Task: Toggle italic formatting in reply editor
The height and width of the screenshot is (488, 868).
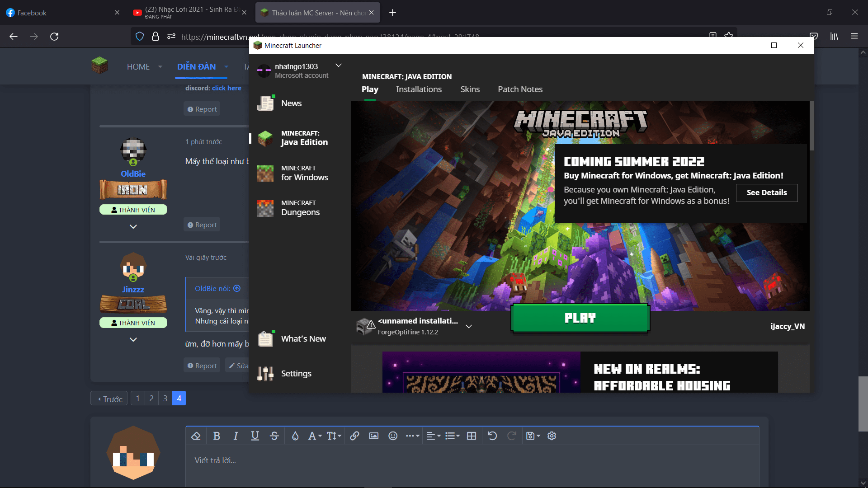Action: (x=236, y=436)
